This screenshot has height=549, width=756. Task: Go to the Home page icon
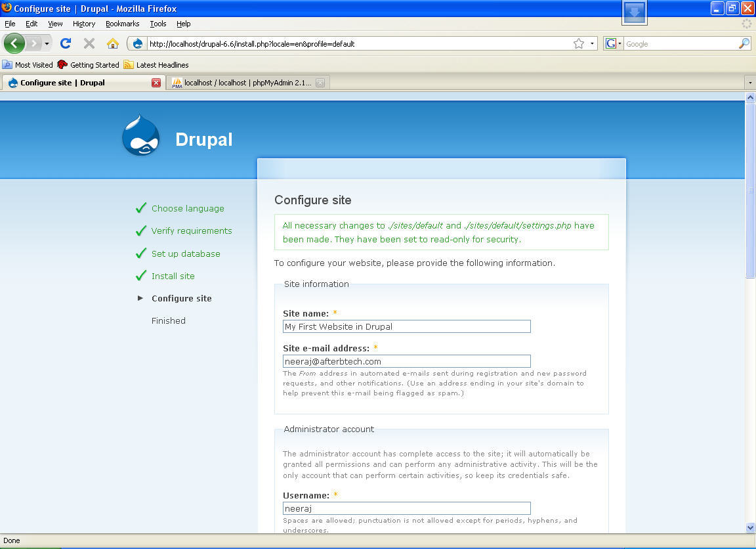[x=113, y=43]
